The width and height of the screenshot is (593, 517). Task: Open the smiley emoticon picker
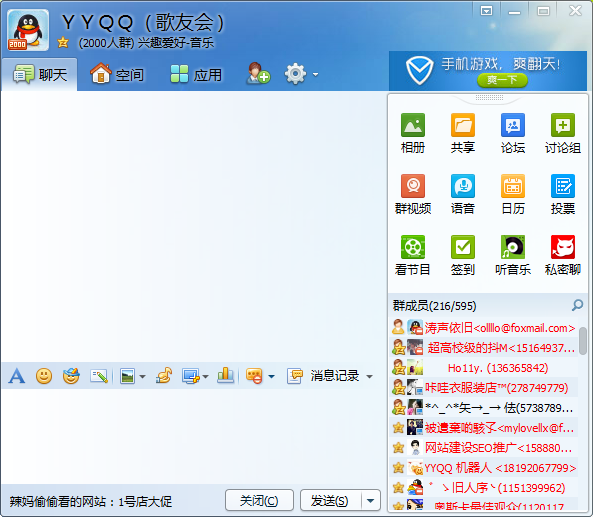(44, 376)
